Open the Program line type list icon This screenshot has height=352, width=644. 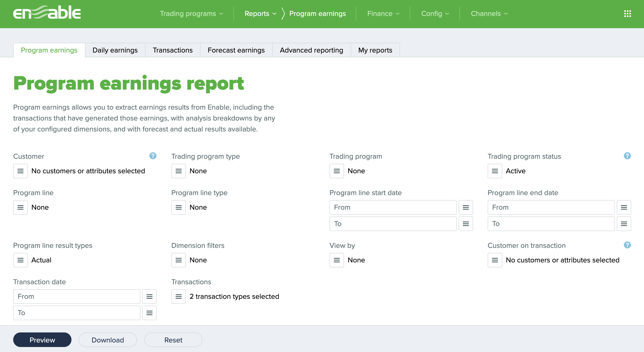(178, 207)
